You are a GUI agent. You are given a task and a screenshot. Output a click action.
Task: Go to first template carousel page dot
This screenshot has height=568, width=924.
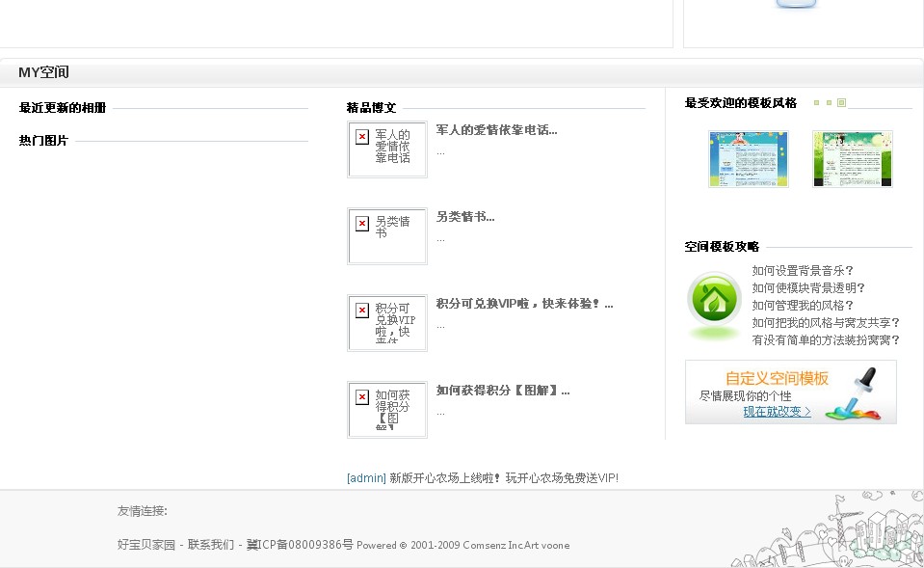[x=816, y=102]
